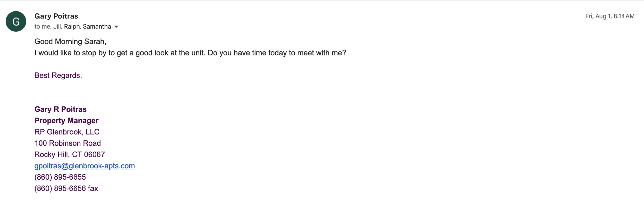Click the RP Glenbrook, LLC company line
Screen dimensions: 644x200
(67, 132)
